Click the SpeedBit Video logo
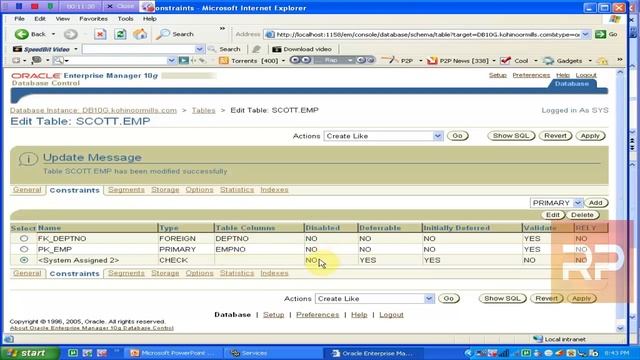 (x=41, y=49)
